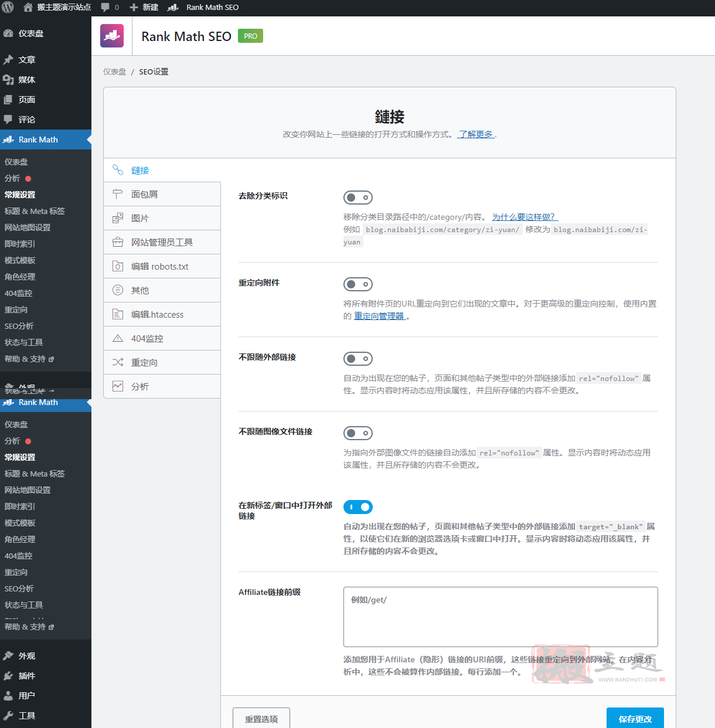This screenshot has width=715, height=728.
Task: Click the 去除分类标识 setting label
Action: [x=263, y=196]
